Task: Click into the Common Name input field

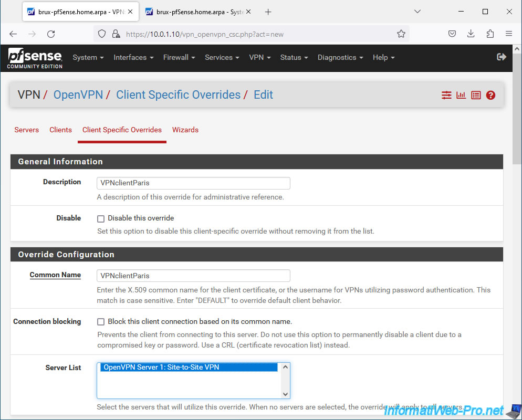Action: coord(193,276)
